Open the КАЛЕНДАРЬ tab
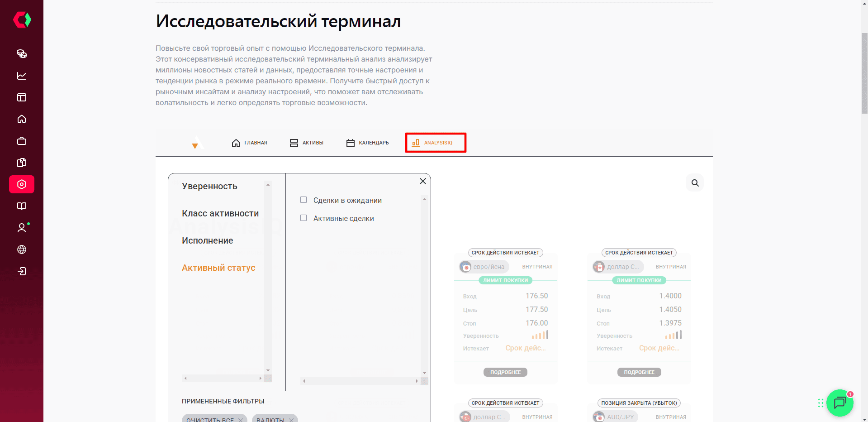The width and height of the screenshot is (868, 422). click(x=367, y=143)
